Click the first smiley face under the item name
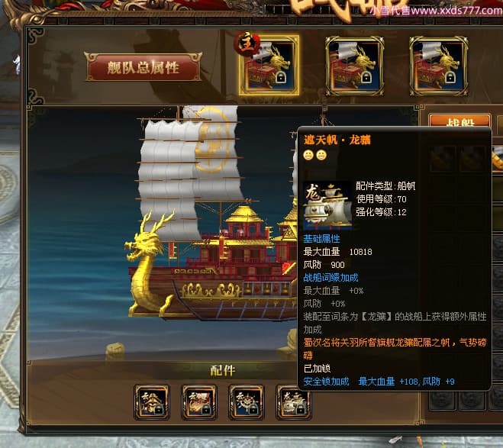Viewport: 503px width, 448px height. [308, 155]
